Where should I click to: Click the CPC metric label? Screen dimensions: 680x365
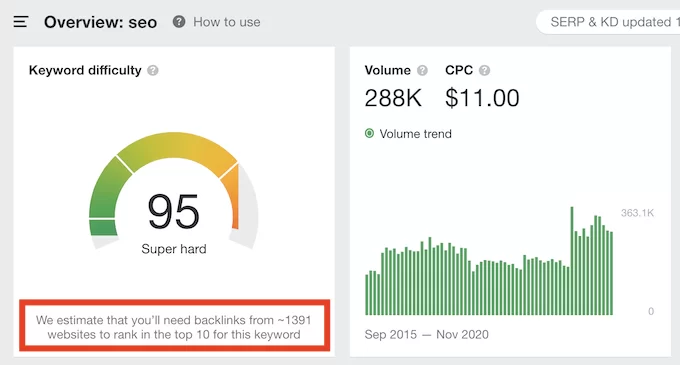[x=459, y=70]
